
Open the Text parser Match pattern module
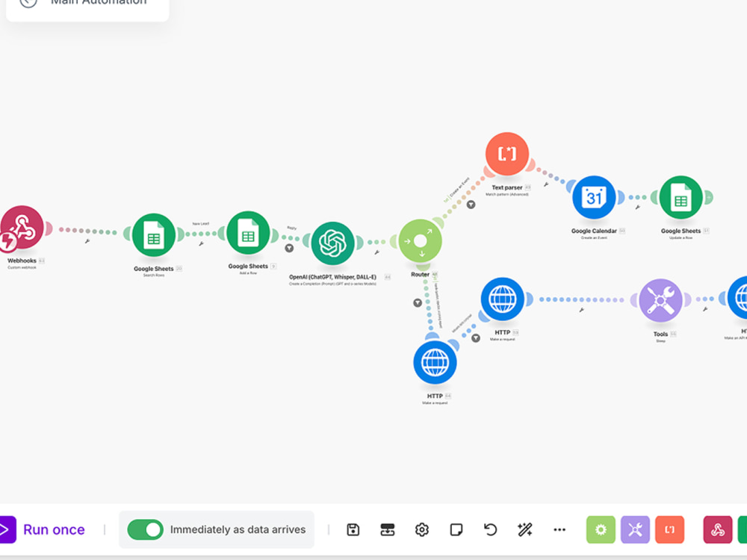point(507,154)
